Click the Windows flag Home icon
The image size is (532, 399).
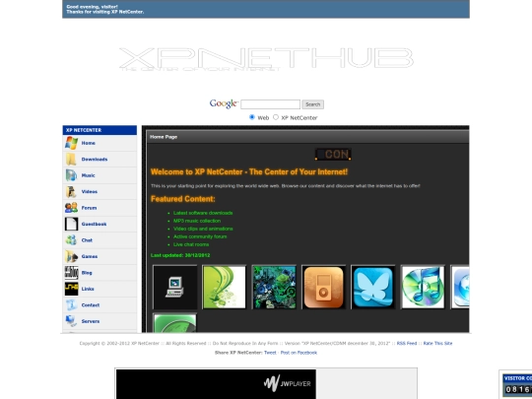coord(71,143)
